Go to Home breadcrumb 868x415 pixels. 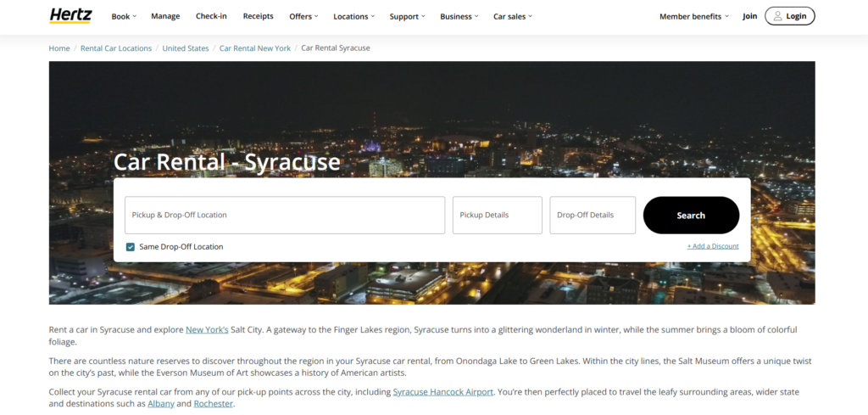[x=59, y=48]
